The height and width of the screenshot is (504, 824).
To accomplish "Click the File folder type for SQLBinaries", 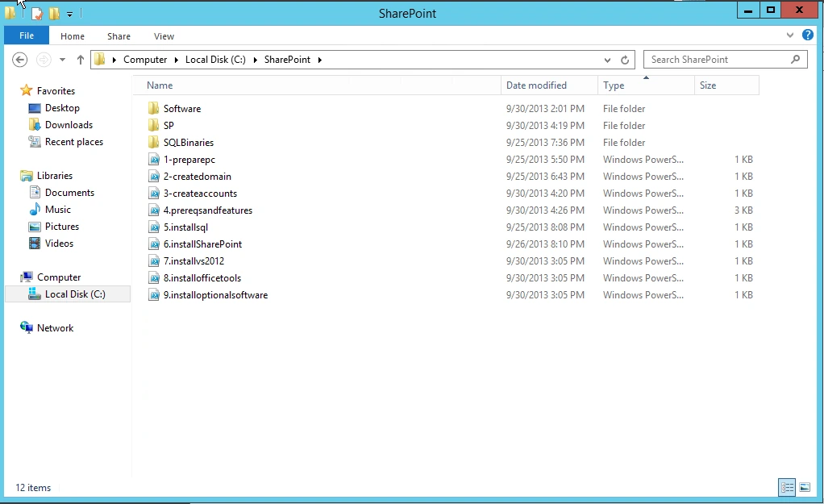I will [624, 143].
